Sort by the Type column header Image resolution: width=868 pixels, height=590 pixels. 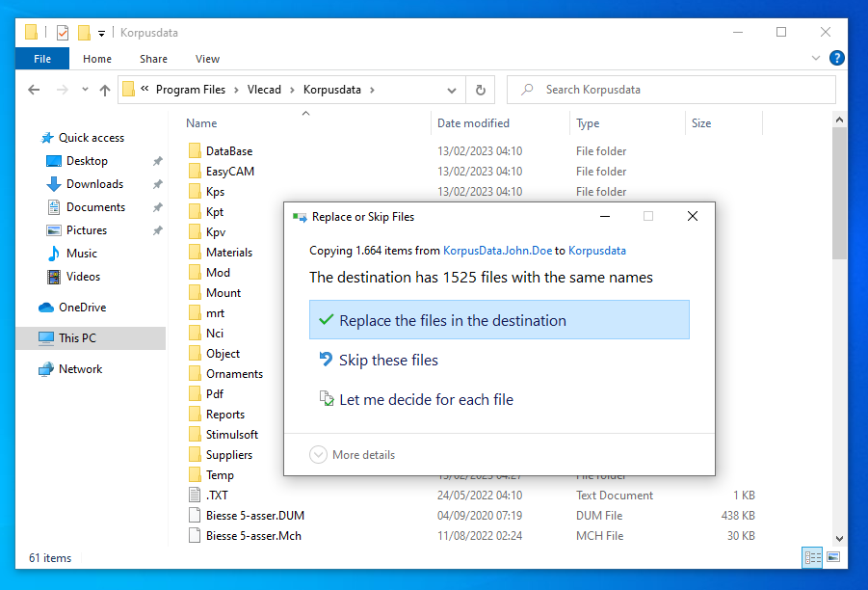pyautogui.click(x=588, y=123)
